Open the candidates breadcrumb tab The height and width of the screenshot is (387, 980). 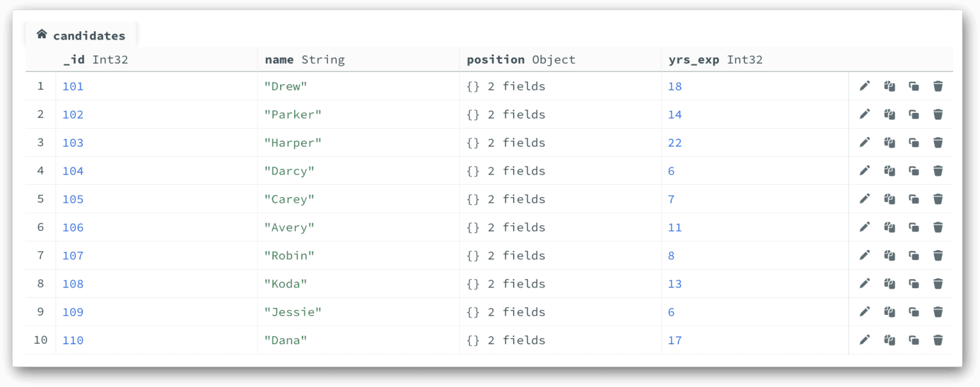coord(89,36)
